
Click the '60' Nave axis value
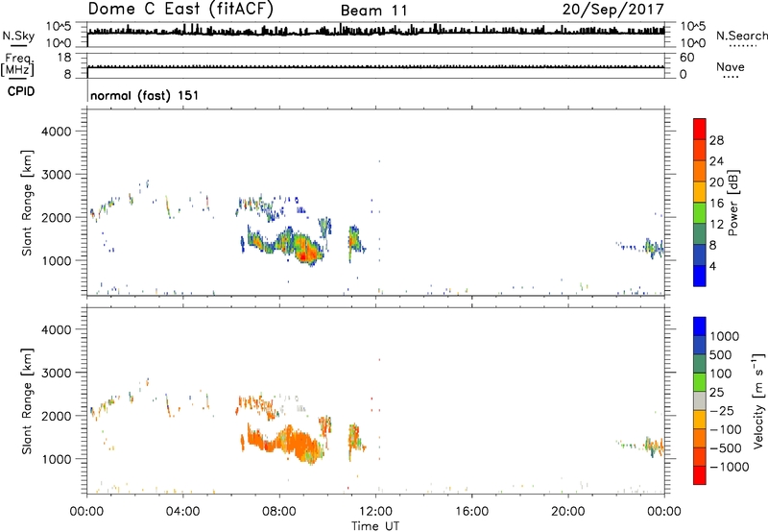click(x=686, y=58)
